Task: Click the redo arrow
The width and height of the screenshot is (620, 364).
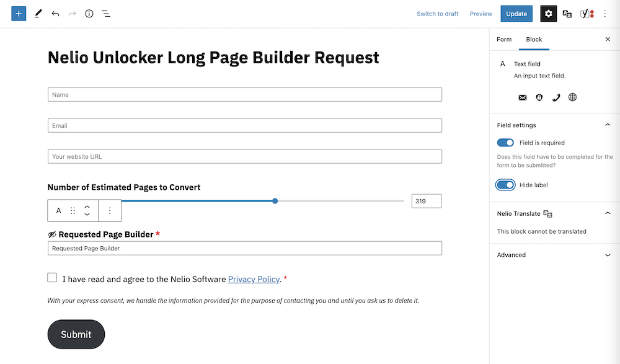Action: [72, 14]
